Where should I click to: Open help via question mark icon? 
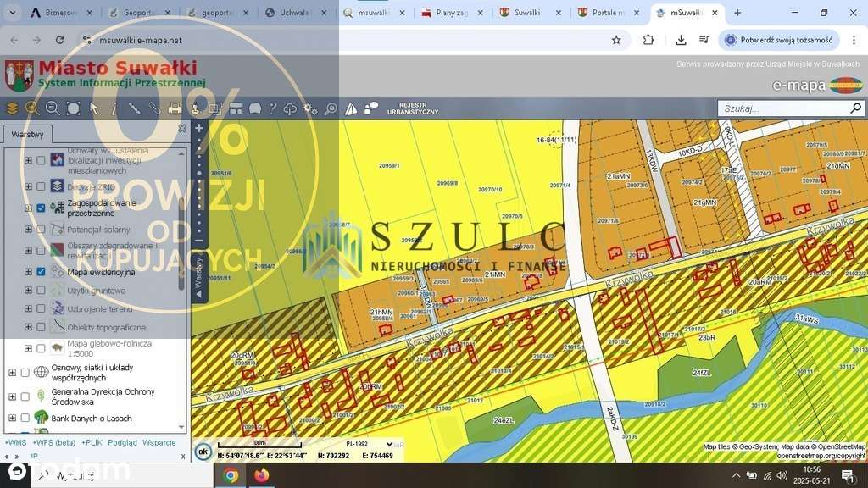[273, 108]
